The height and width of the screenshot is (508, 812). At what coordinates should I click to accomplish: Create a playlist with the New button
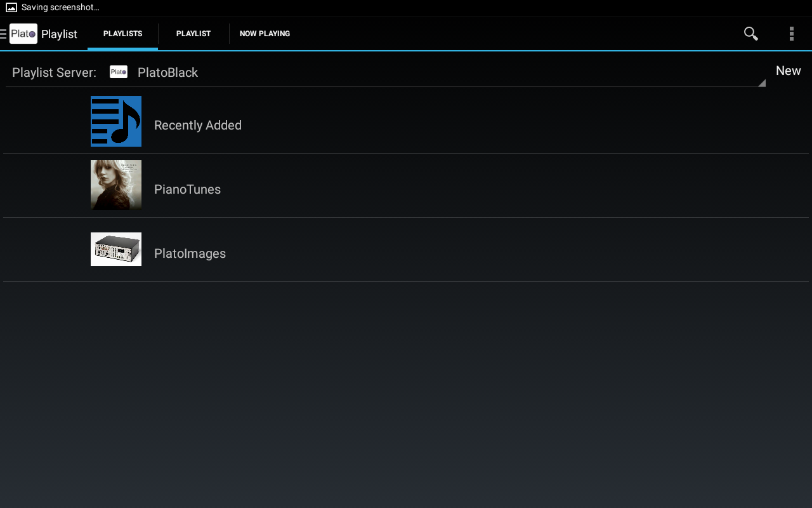pos(788,70)
